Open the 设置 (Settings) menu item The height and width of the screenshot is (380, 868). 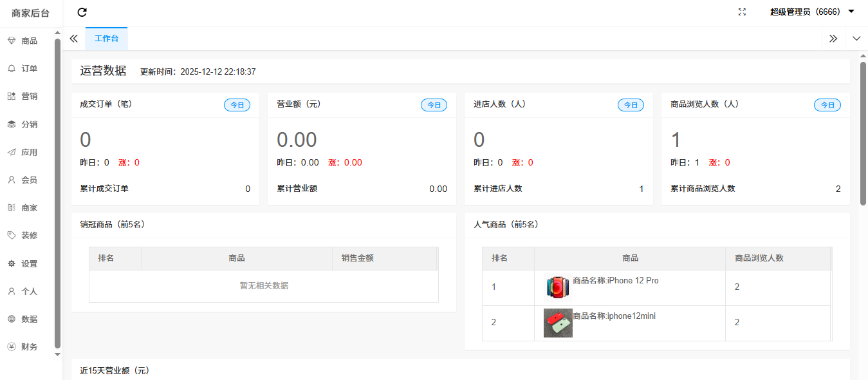click(x=29, y=263)
